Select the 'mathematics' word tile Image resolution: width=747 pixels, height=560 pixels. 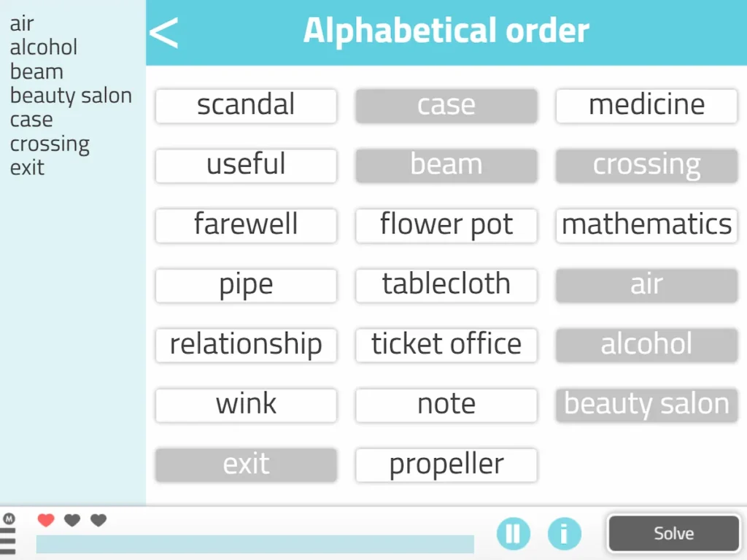646,225
